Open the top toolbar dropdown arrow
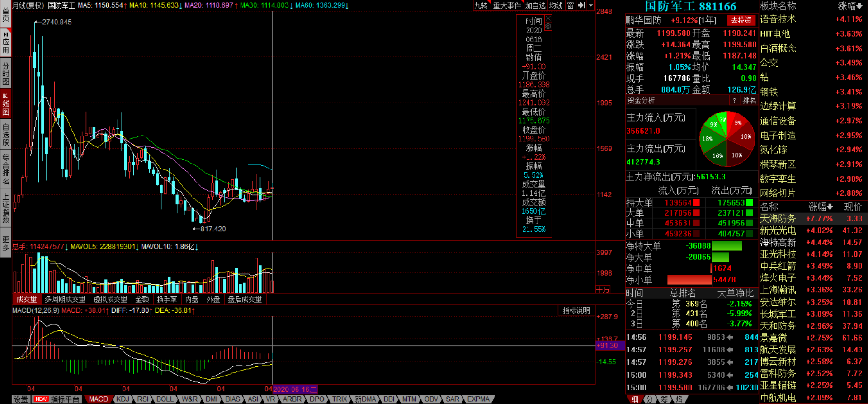This screenshot has width=868, height=404. tap(591, 5)
